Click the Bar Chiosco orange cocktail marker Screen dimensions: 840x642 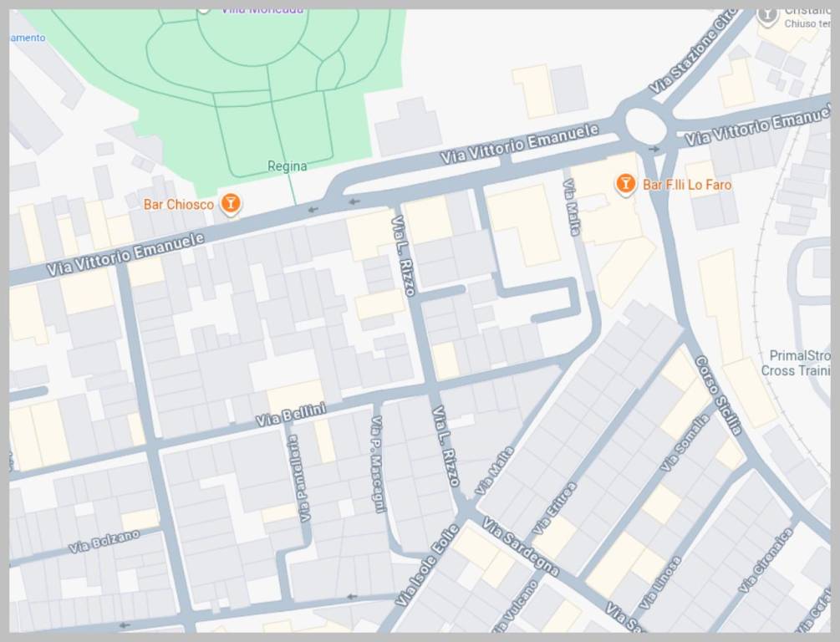pyautogui.click(x=231, y=204)
